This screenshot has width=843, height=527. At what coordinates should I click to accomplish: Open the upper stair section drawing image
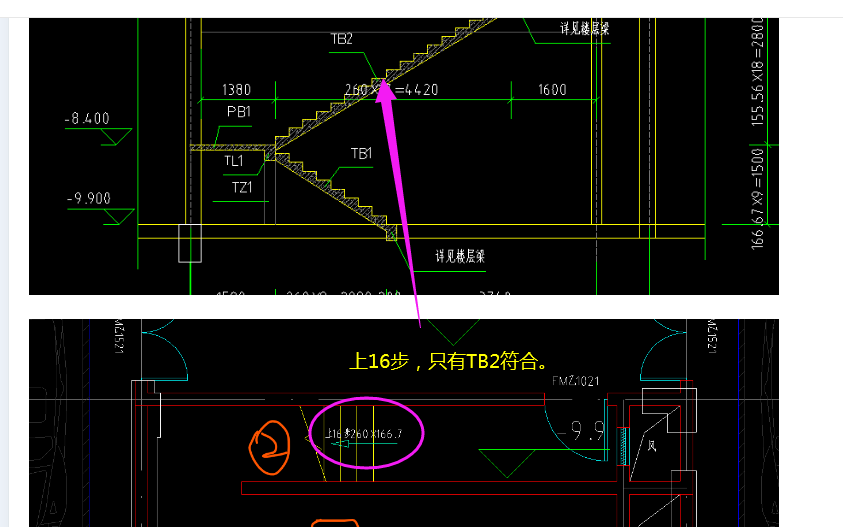click(x=404, y=156)
